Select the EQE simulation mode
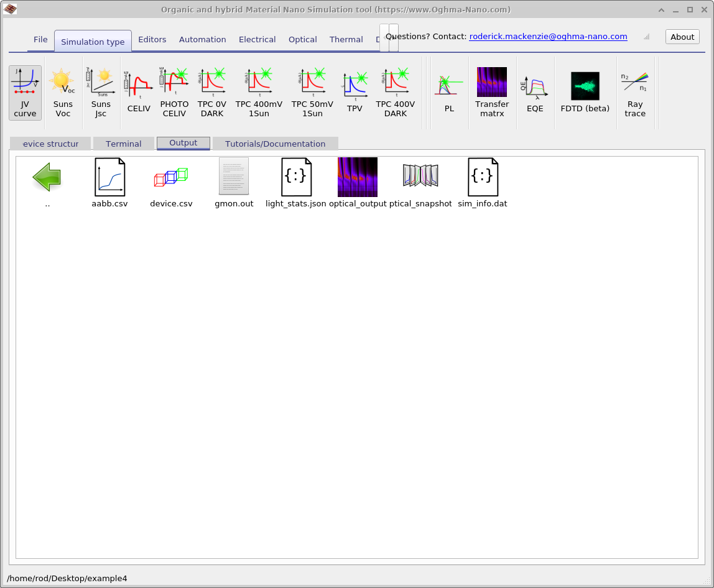 pos(535,92)
